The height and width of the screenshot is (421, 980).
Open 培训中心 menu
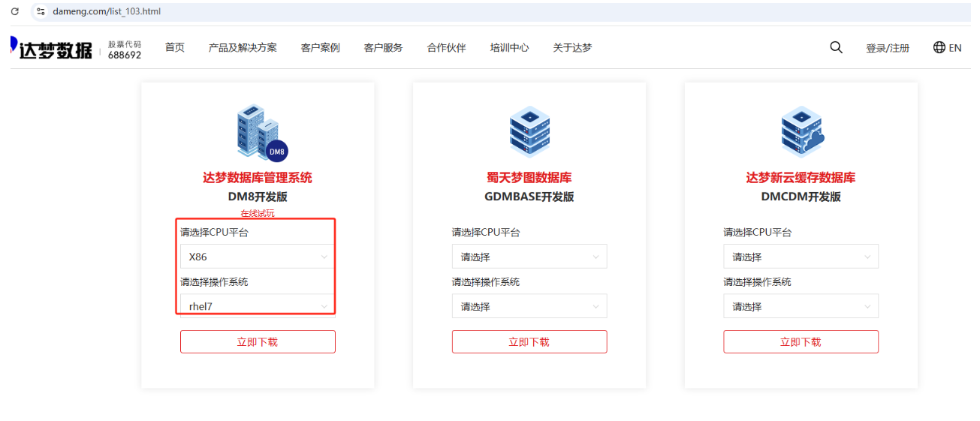[509, 47]
